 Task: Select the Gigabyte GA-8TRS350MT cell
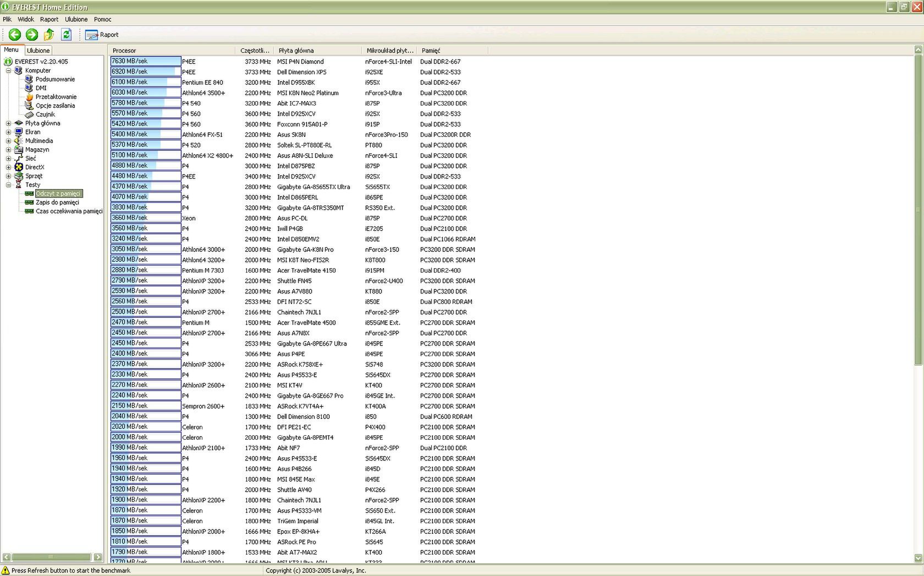coord(311,208)
